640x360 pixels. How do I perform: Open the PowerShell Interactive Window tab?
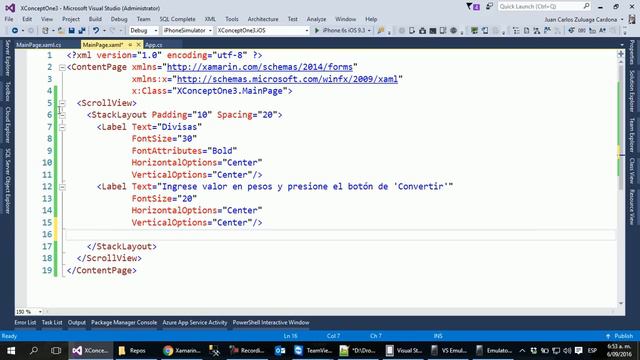(271, 322)
